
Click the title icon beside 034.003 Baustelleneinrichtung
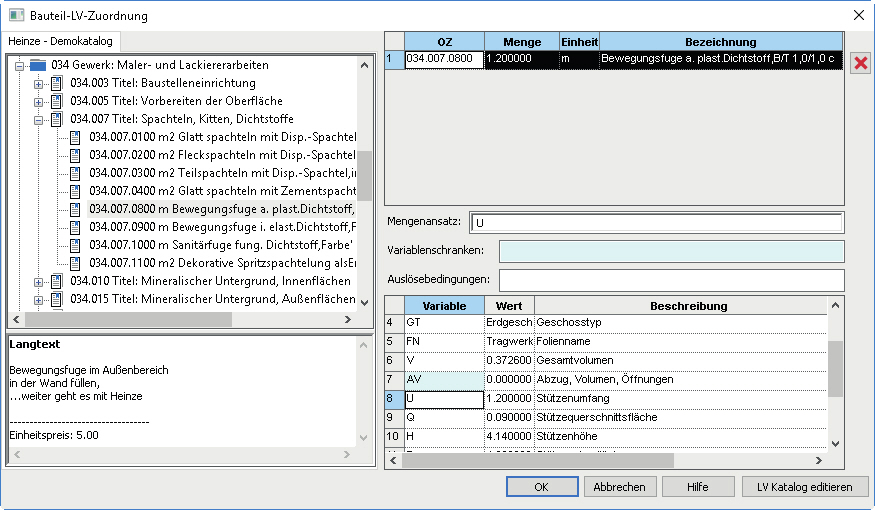point(56,84)
